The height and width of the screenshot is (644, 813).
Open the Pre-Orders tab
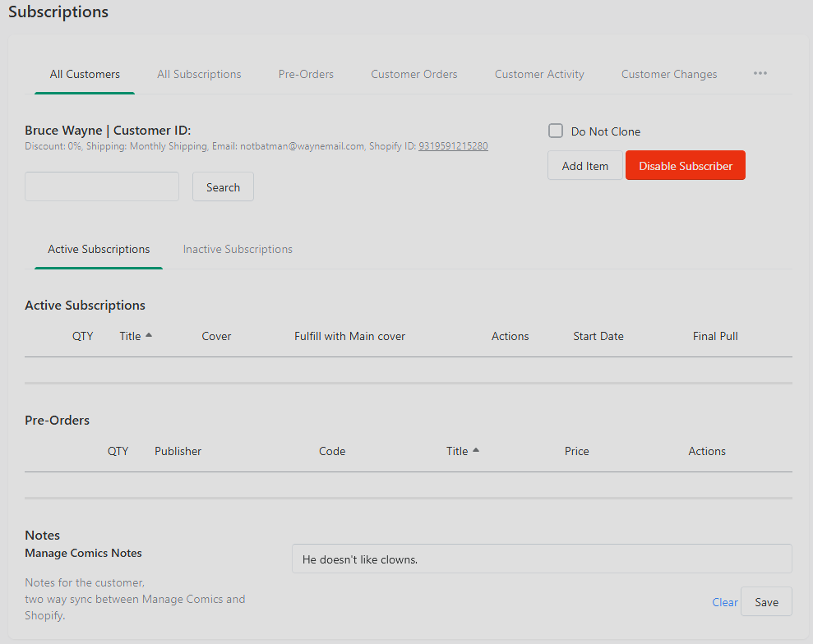coord(306,74)
